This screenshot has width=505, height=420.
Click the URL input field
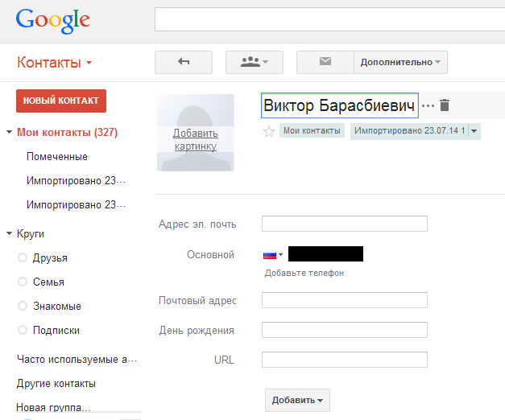pyautogui.click(x=345, y=360)
